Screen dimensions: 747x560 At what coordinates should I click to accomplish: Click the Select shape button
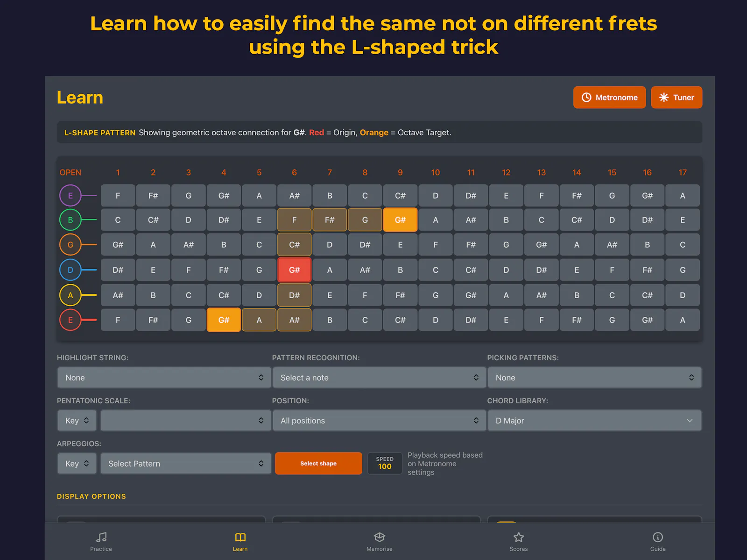point(318,463)
